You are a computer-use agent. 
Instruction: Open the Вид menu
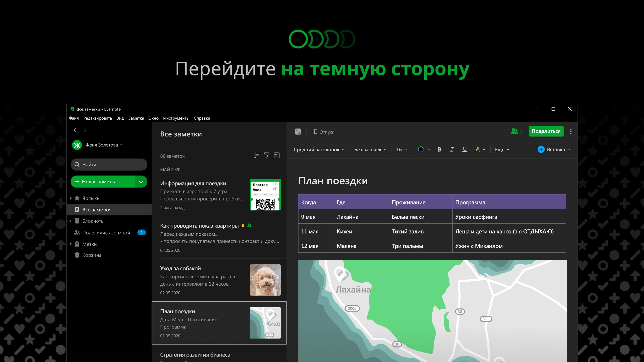(x=120, y=118)
